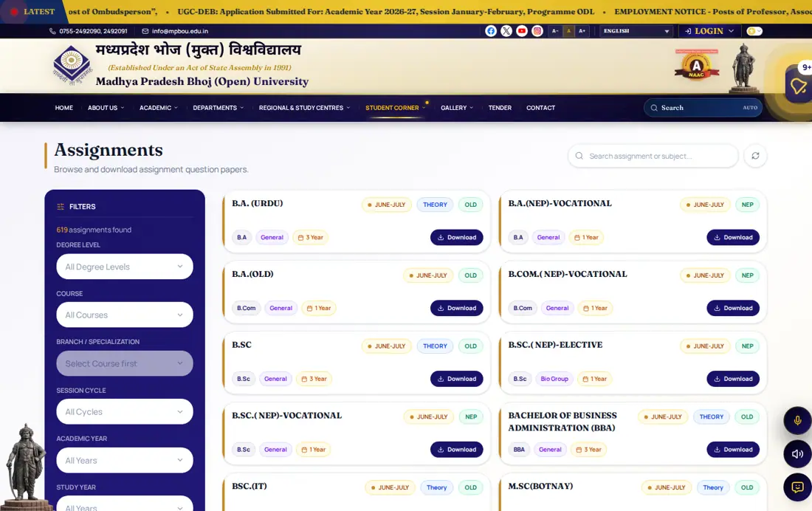Image resolution: width=812 pixels, height=511 pixels.
Task: Click the FILTERS header icon
Action: point(61,206)
